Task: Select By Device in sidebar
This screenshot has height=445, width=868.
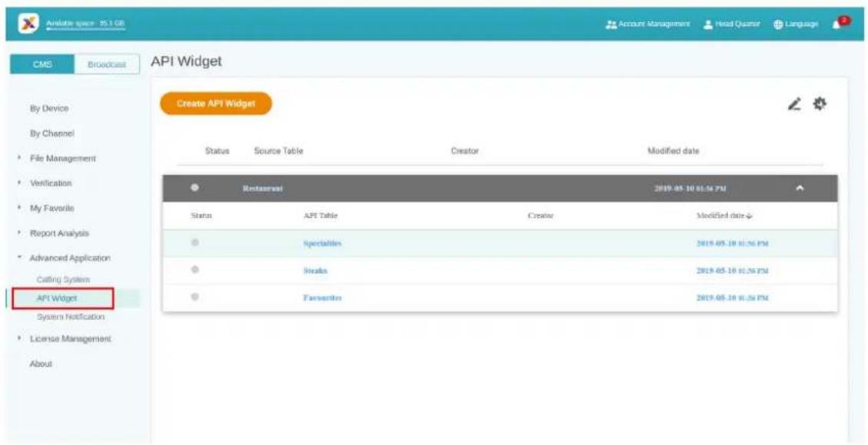Action: point(49,108)
